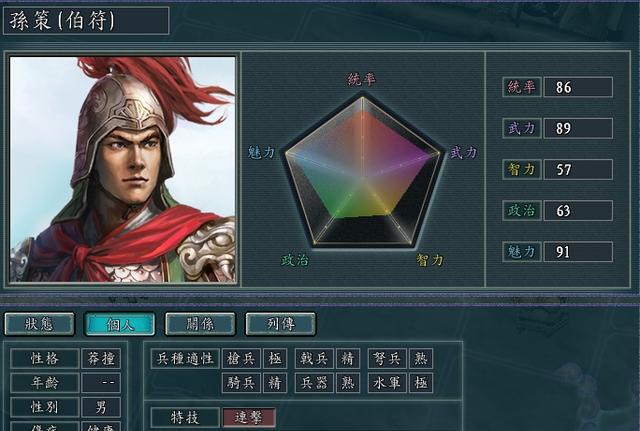Click the 弩兵 crossbow aptitude cell
This screenshot has height=431, width=640.
point(387,359)
